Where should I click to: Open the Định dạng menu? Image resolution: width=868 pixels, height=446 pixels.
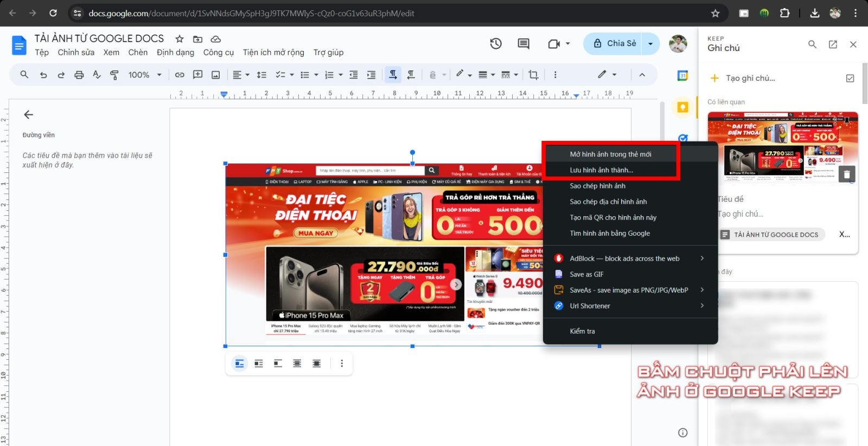click(x=175, y=53)
